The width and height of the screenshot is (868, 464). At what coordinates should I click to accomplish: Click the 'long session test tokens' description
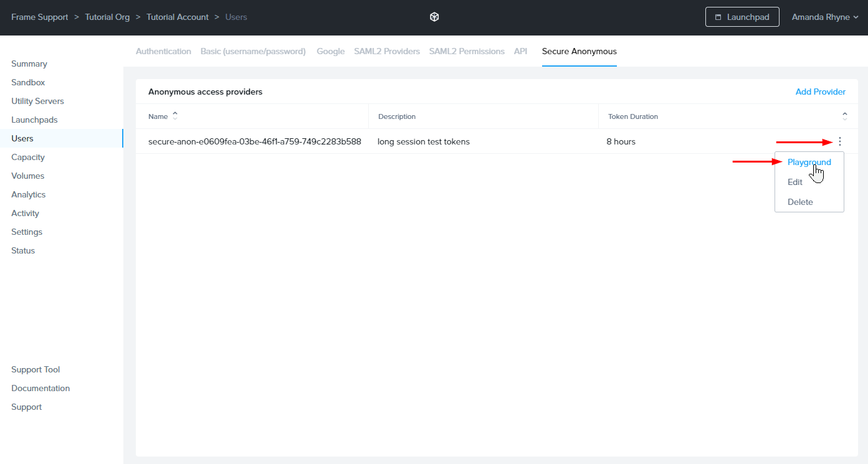[424, 141]
